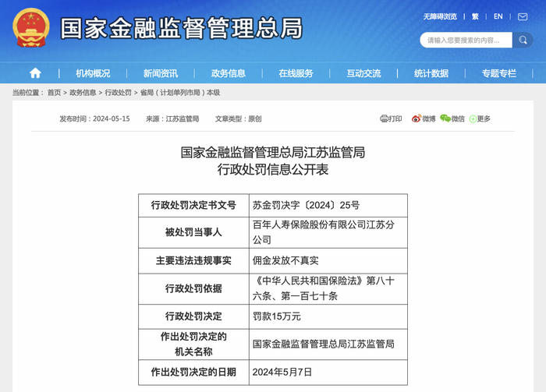The image size is (546, 392).
Task: Click the search input field
Action: 466,40
